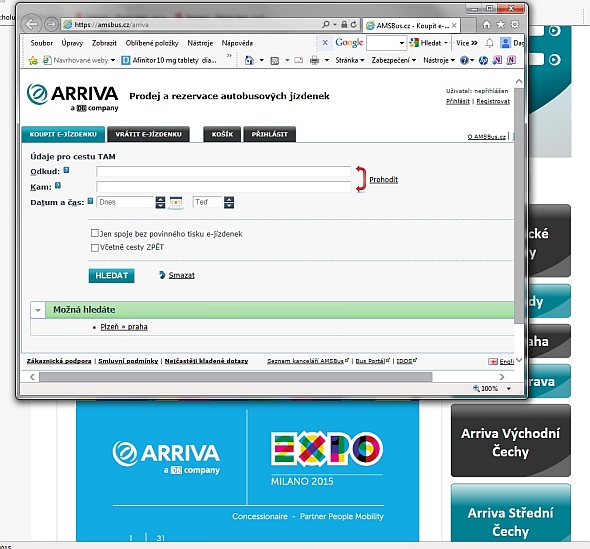Select the KOUPIT E-JÍZDENKU tab
The width and height of the screenshot is (590, 549).
coord(63,134)
